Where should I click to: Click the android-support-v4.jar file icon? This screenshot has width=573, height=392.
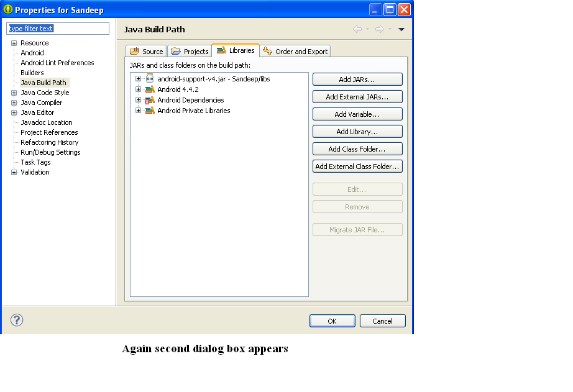point(150,79)
